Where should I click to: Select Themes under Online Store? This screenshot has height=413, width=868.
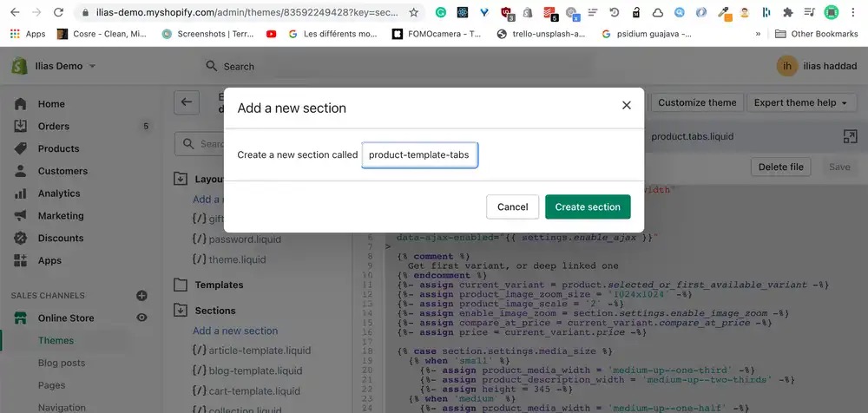tap(56, 340)
